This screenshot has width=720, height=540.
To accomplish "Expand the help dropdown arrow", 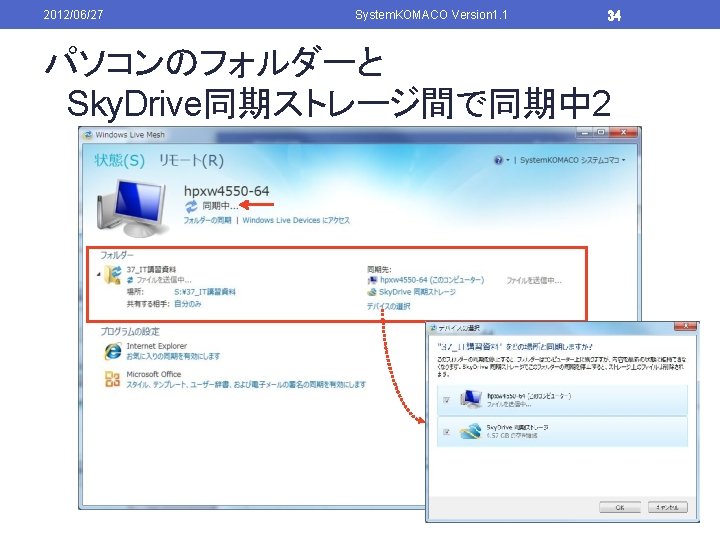I will (508, 160).
